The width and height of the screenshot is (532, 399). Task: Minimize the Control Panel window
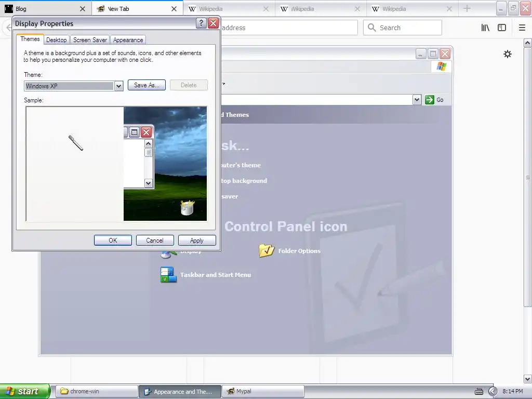[421, 54]
